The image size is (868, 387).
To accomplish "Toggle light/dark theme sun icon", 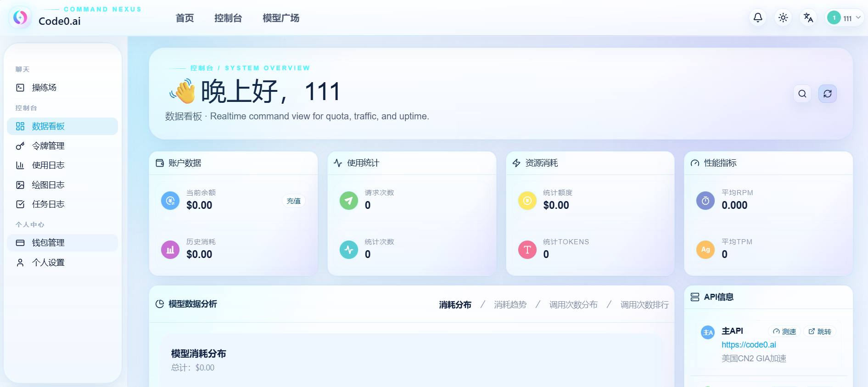I will (x=783, y=18).
